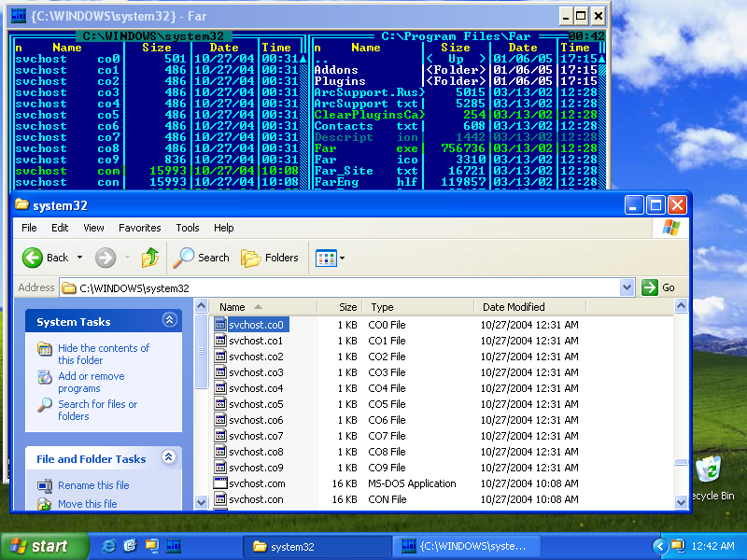The width and height of the screenshot is (747, 560).
Task: Collapse File and Folder Tasks panel
Action: coord(168,457)
